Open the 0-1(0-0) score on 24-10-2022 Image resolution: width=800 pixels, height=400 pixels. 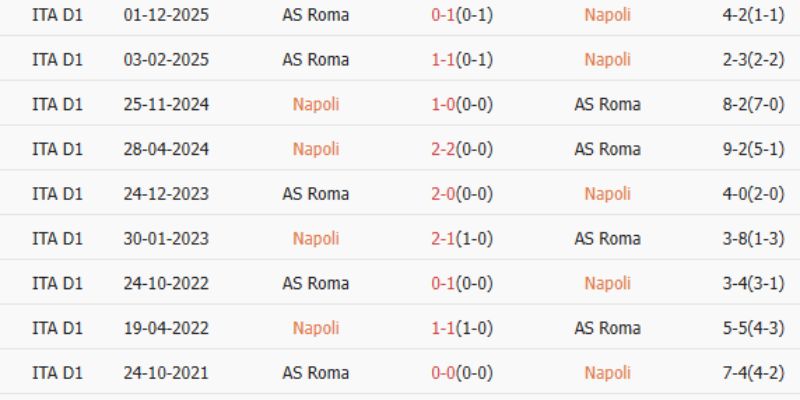461,283
